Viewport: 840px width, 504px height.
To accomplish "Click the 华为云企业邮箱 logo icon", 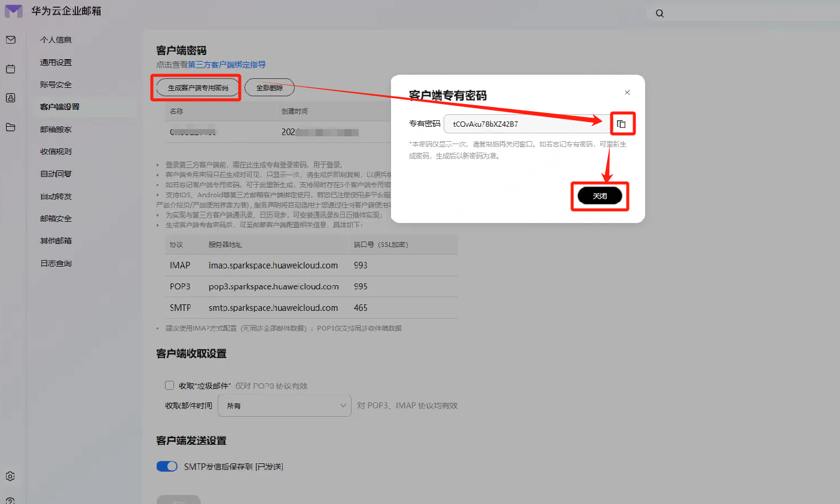I will [x=13, y=11].
